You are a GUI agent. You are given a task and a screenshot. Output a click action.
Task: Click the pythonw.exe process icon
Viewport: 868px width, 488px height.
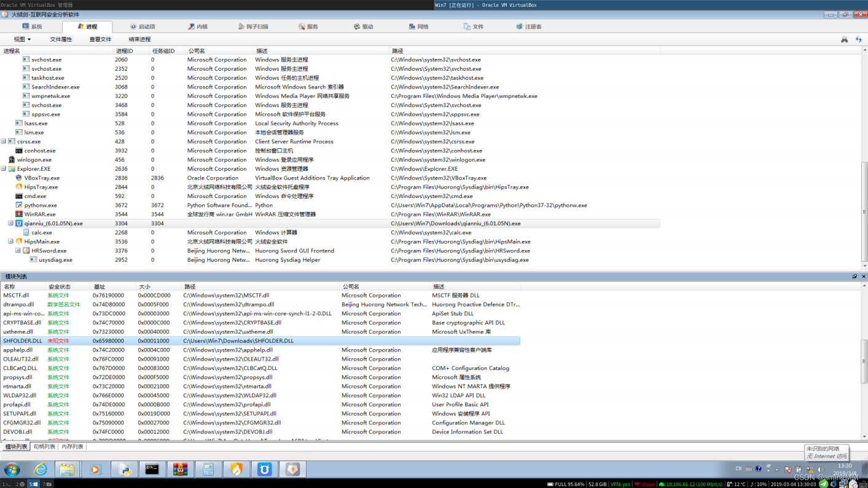tap(19, 205)
